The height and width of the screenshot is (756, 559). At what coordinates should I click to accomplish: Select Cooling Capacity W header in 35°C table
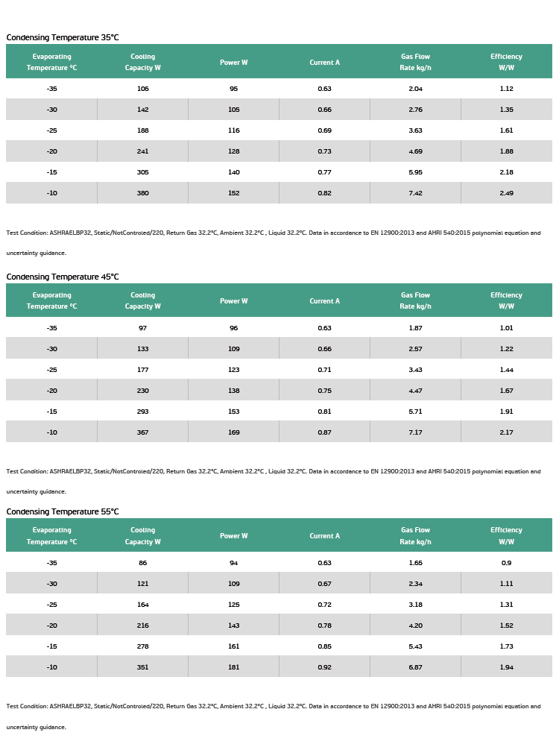[x=142, y=62]
